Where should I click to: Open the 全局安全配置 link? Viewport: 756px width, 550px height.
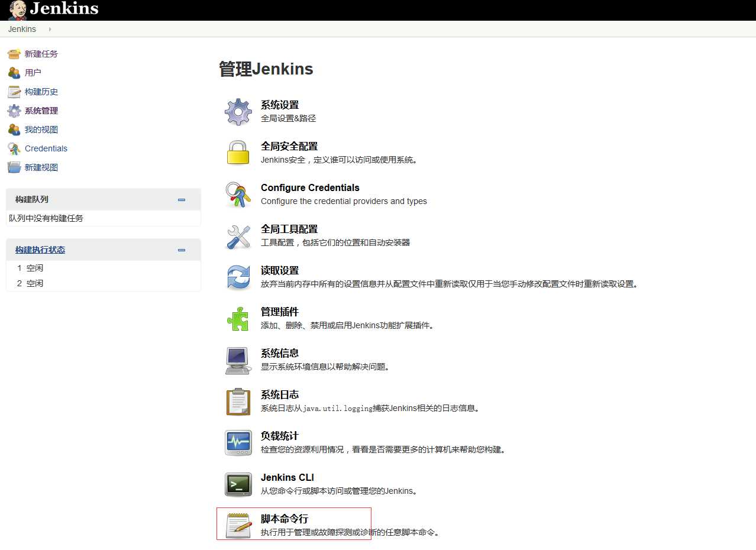pos(289,146)
